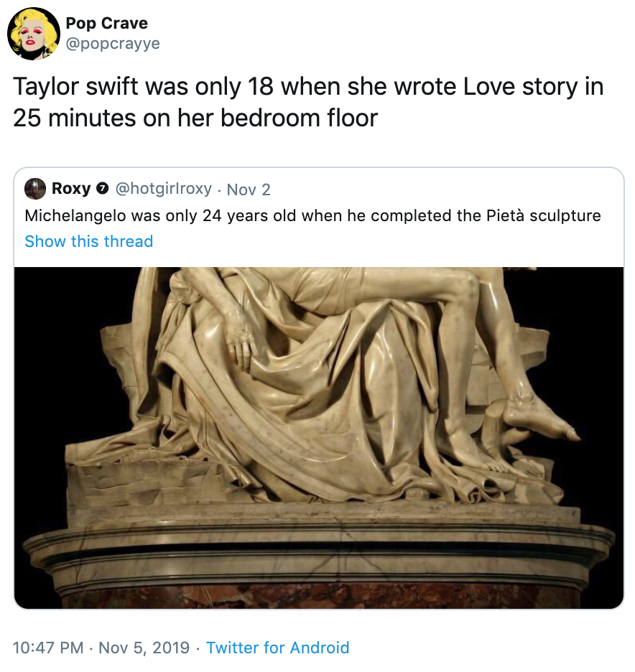The width and height of the screenshot is (635, 672).
Task: Open the Pop Crave display name
Action: tap(107, 23)
